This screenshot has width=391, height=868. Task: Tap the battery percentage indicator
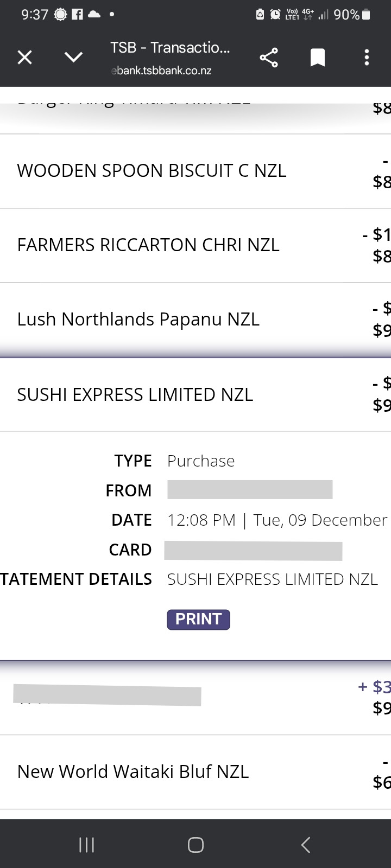(346, 15)
